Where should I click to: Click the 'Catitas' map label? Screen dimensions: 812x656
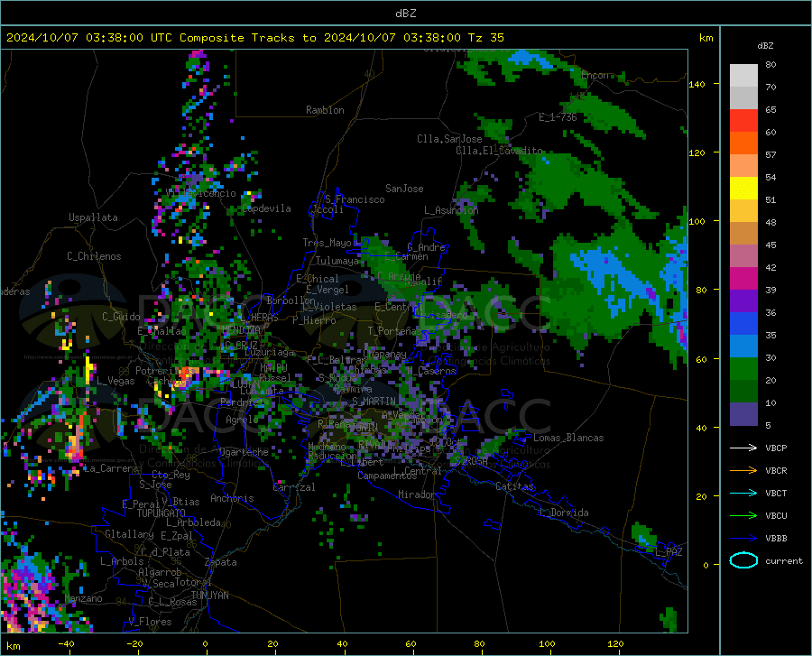[x=514, y=486]
